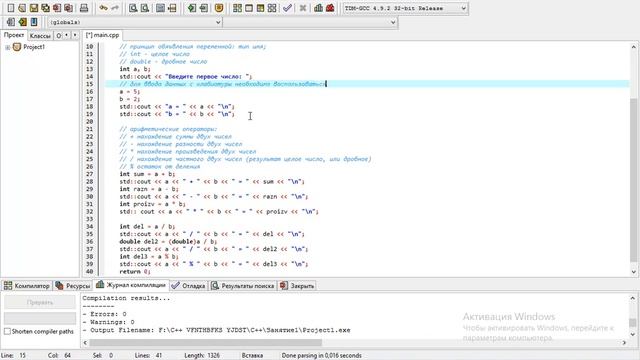Create a new file with the blank-page icon
The image size is (640, 360).
pyautogui.click(x=11, y=8)
